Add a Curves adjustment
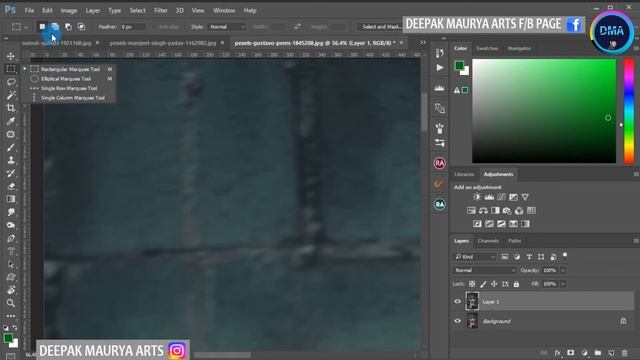Viewport: 640px width, 360px height. click(x=501, y=197)
